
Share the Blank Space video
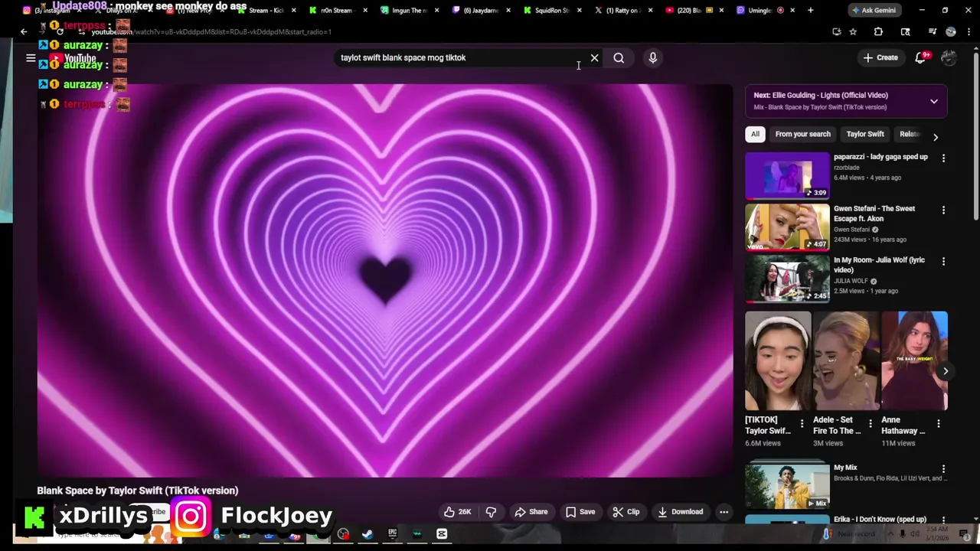tap(531, 512)
